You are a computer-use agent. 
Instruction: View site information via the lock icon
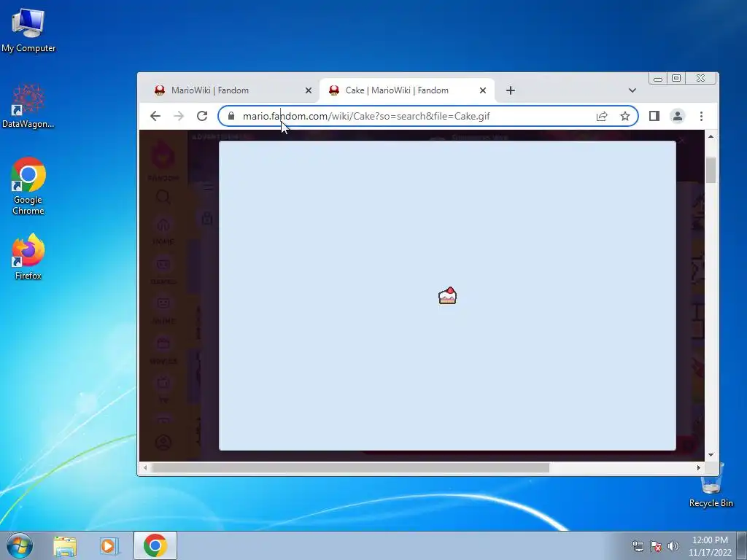[231, 116]
